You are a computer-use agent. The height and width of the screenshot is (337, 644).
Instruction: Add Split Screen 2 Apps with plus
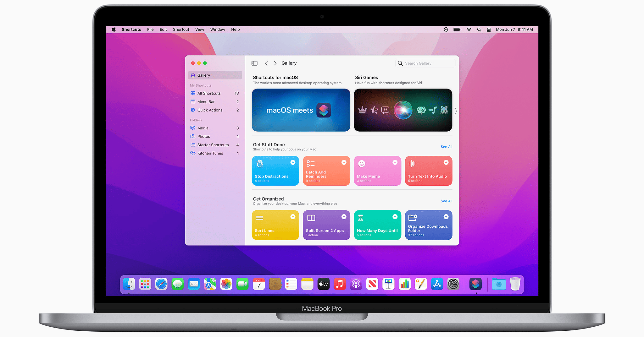point(344,217)
